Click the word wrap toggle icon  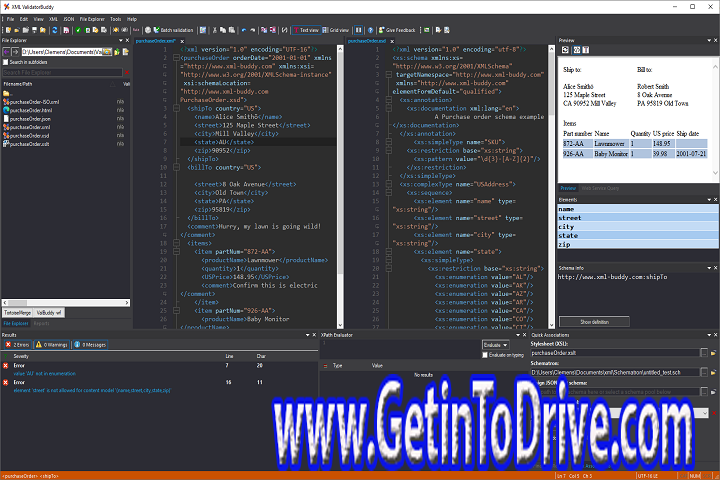coord(285,30)
